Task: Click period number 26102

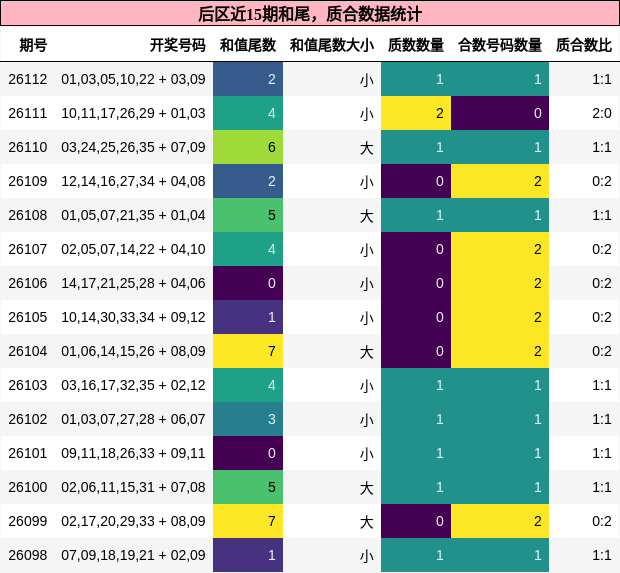Action: 28,419
